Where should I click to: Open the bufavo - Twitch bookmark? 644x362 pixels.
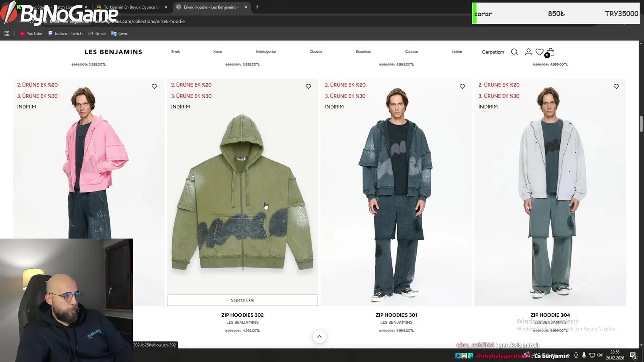pos(65,34)
